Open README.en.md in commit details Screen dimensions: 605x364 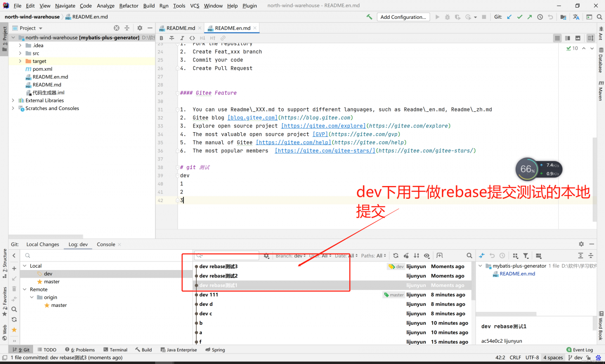pyautogui.click(x=517, y=274)
